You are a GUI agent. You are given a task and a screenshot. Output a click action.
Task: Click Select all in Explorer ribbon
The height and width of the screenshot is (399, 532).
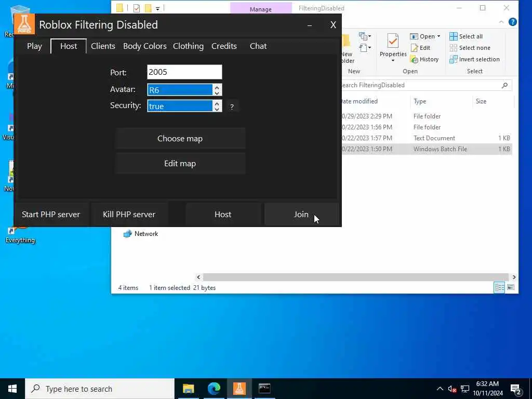[x=466, y=36]
